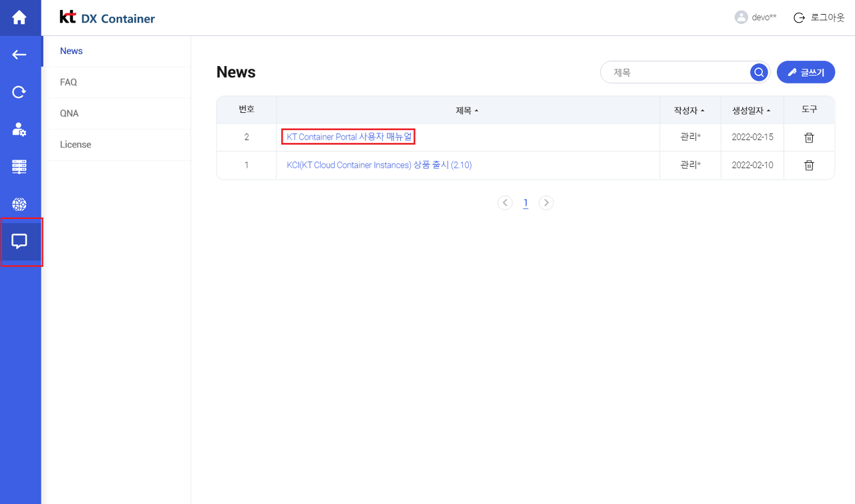Open KCI 상품 출시 (2.10) link
This screenshot has width=855, height=504.
click(379, 165)
